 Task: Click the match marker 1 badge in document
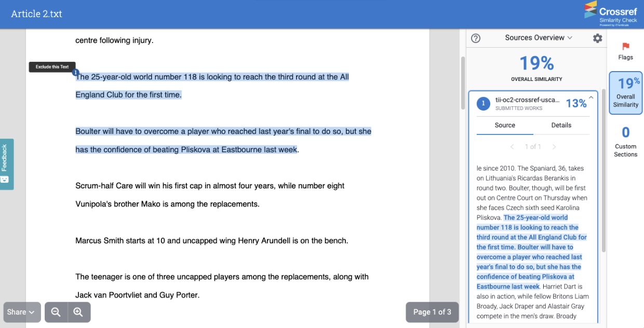click(x=75, y=73)
